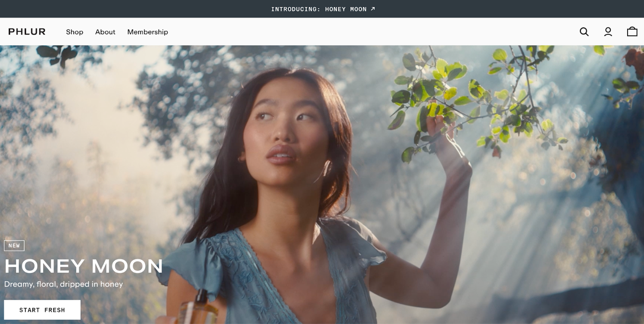Go to the PHLUR logo homepage
Viewport: 644px width, 324px height.
point(27,32)
